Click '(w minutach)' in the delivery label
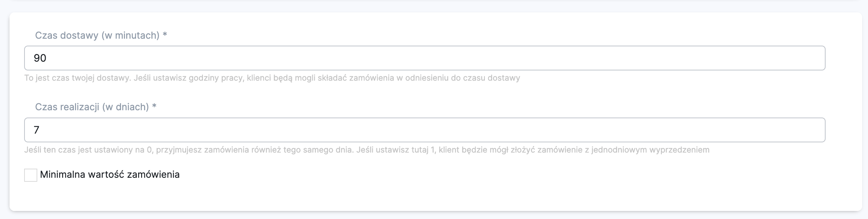The width and height of the screenshot is (868, 219). [x=131, y=35]
